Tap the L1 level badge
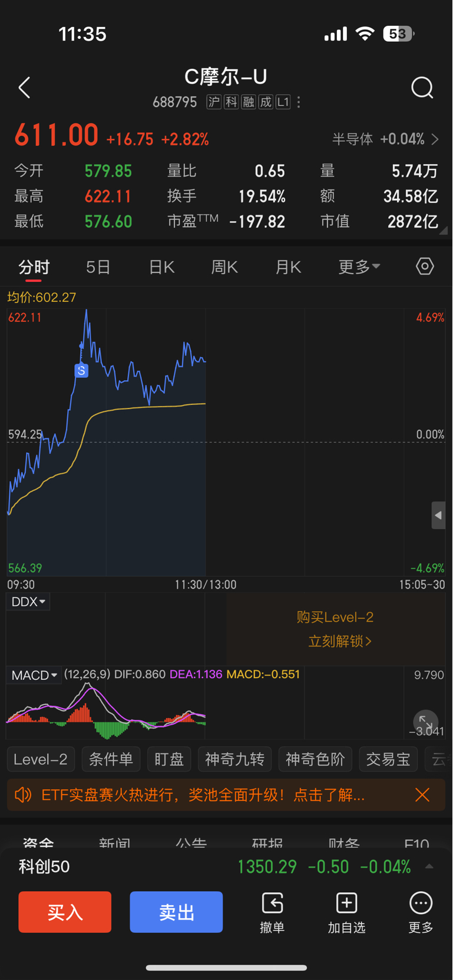 tap(283, 102)
